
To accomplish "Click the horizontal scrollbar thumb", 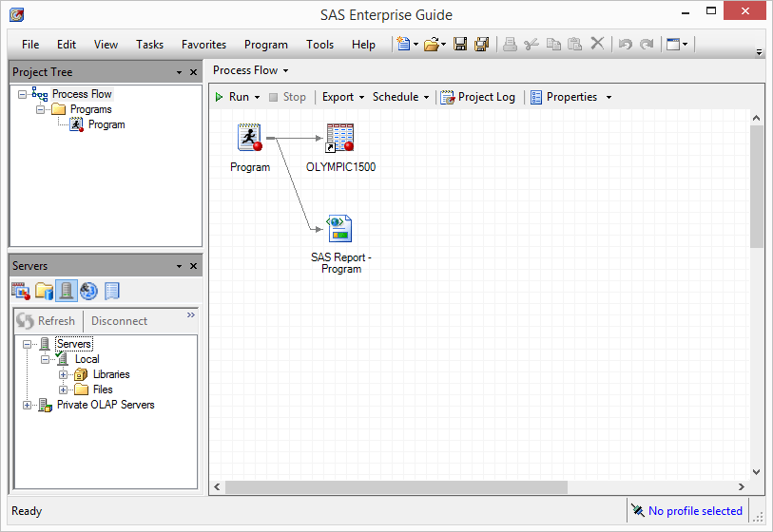I will point(396,486).
